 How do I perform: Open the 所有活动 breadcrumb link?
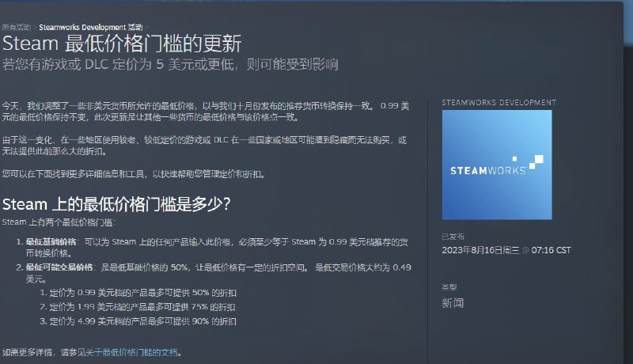(x=16, y=28)
